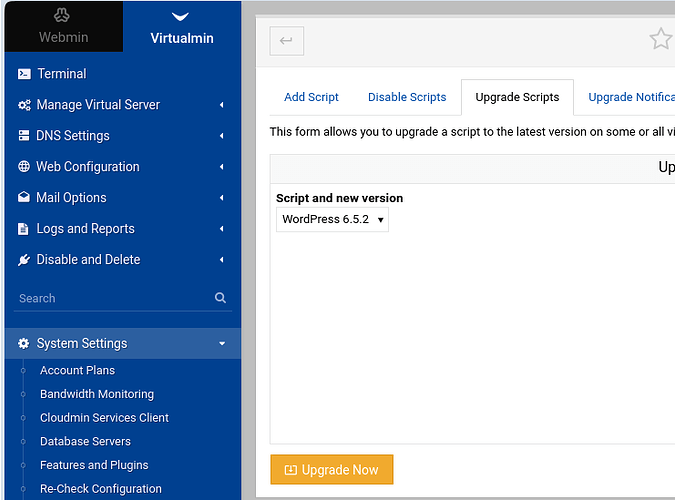This screenshot has width=675, height=500.
Task: Expand Mail Options submenu arrow
Action: tap(222, 198)
